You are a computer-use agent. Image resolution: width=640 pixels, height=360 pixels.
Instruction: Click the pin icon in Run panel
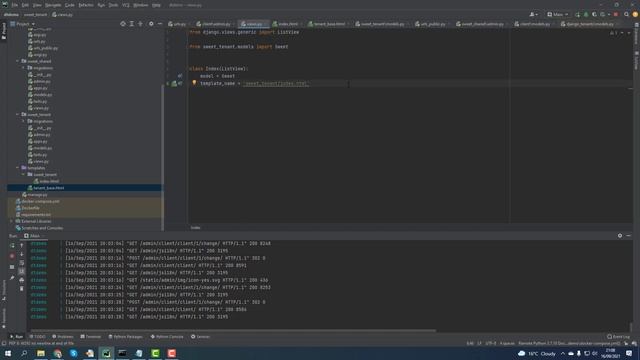12,278
